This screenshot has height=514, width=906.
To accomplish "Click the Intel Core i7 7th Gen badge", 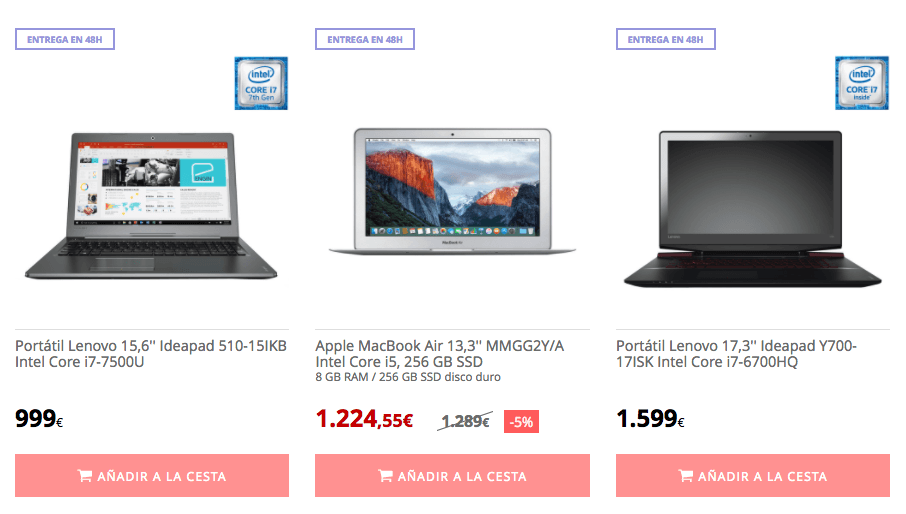I will [261, 83].
